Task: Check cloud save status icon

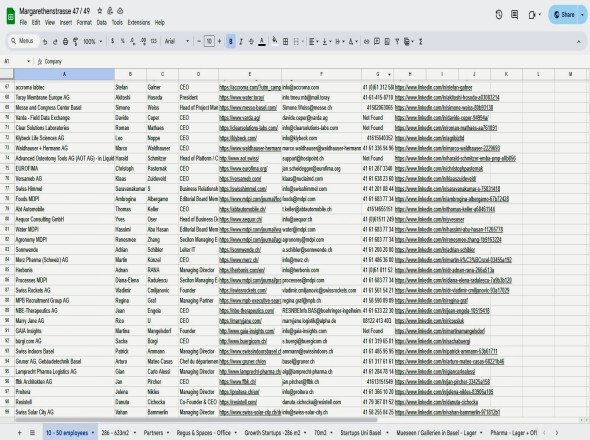Action: (120, 11)
